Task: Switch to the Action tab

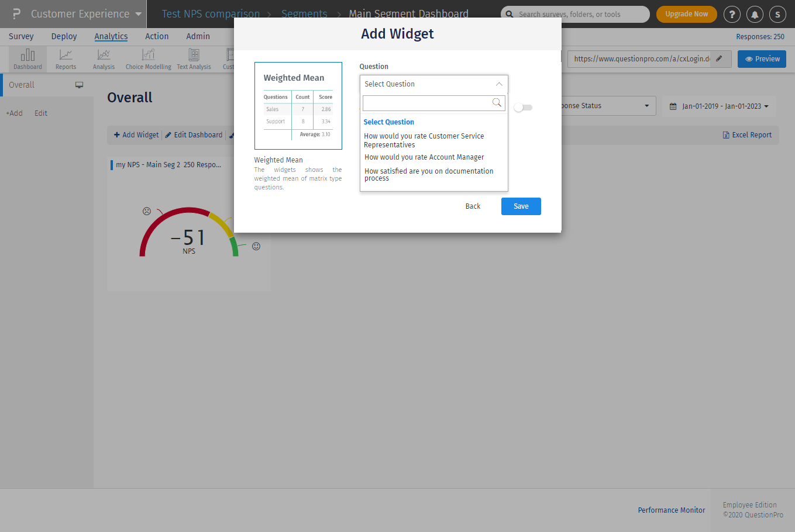Action: pyautogui.click(x=157, y=36)
